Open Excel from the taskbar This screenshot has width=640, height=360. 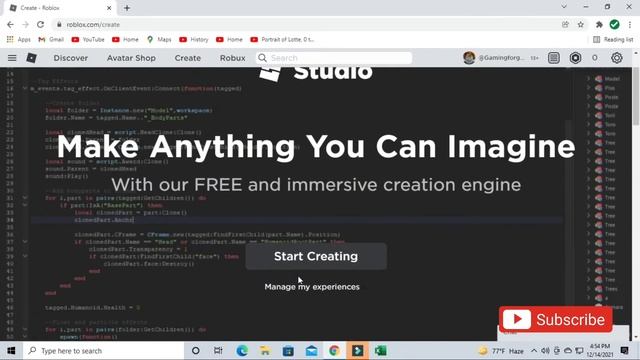(381, 351)
